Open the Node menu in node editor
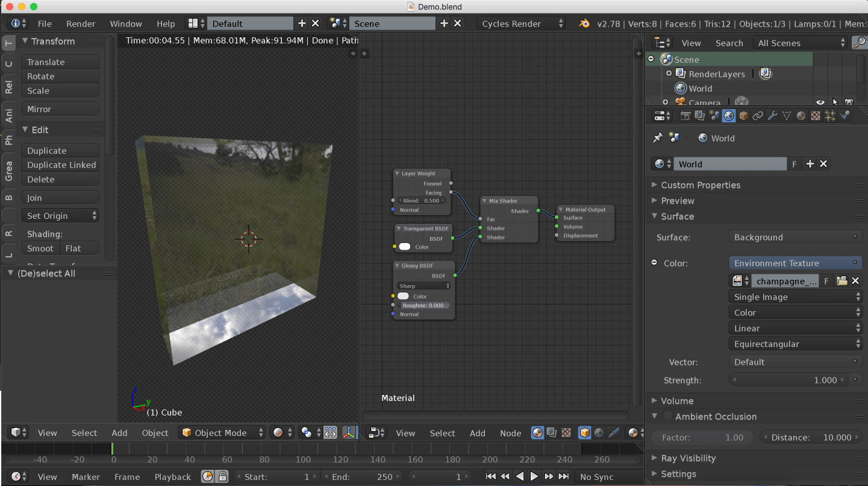Viewport: 868px width, 486px height. tap(510, 433)
